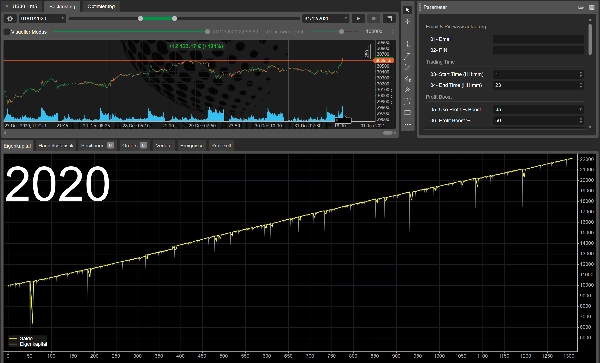This screenshot has width=600, height=363.
Task: Open more drawing tools ellipsis
Action: point(408,124)
